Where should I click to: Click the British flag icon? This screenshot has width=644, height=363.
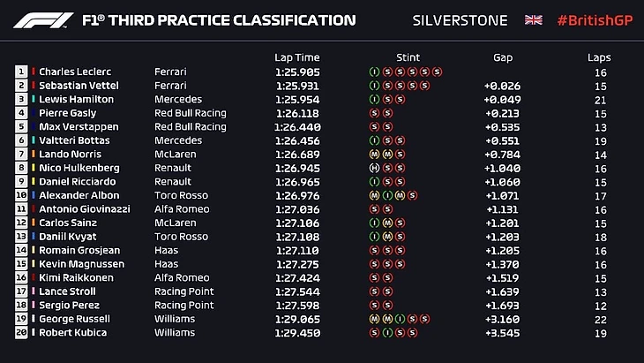pos(534,19)
